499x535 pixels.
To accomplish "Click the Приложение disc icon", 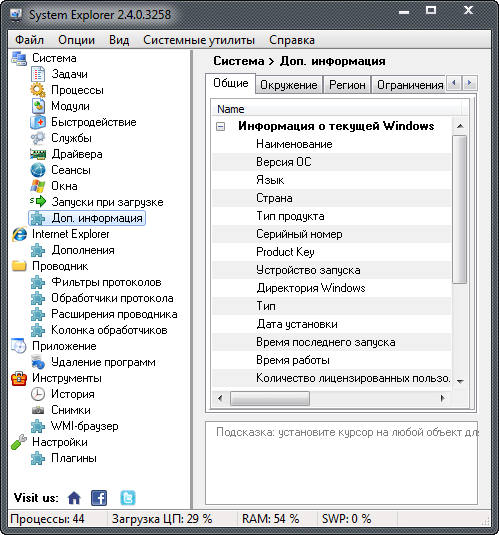I will pos(19,346).
